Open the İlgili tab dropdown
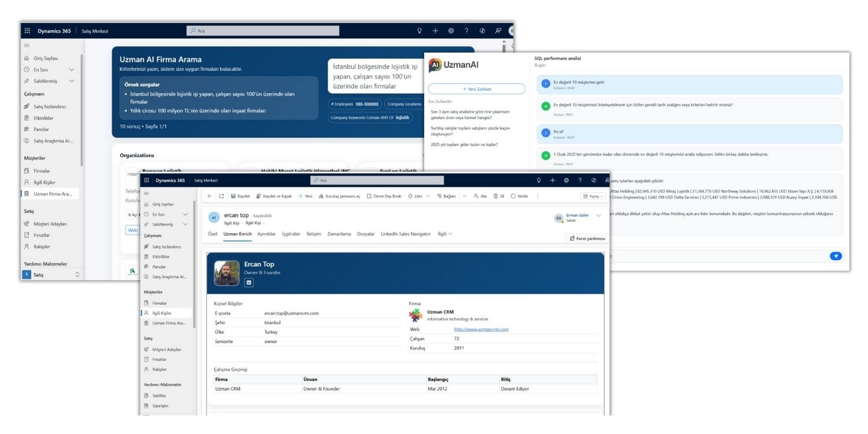Image resolution: width=868 pixels, height=434 pixels. click(445, 234)
